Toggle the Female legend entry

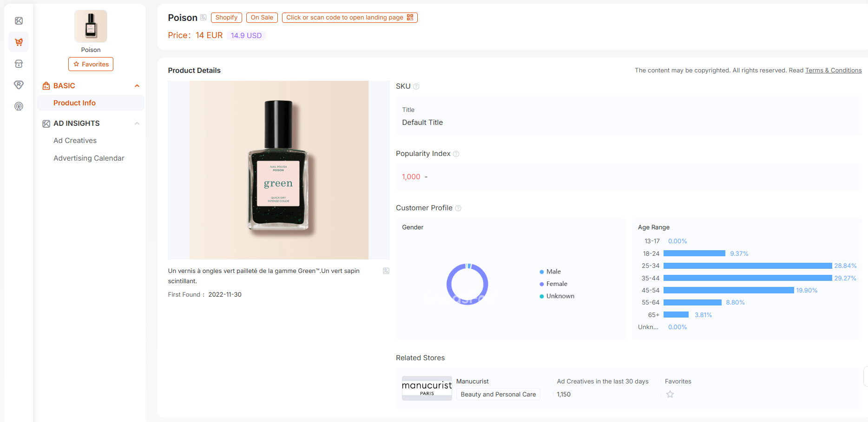point(553,284)
